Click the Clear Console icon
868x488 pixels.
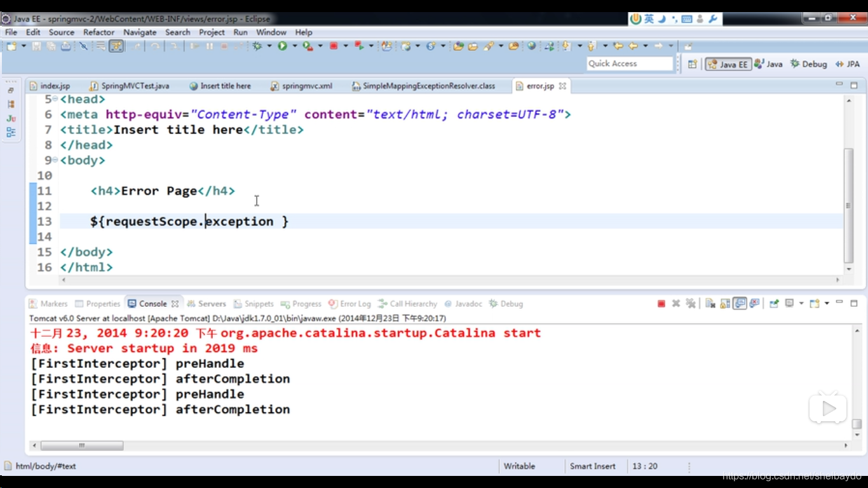point(710,304)
